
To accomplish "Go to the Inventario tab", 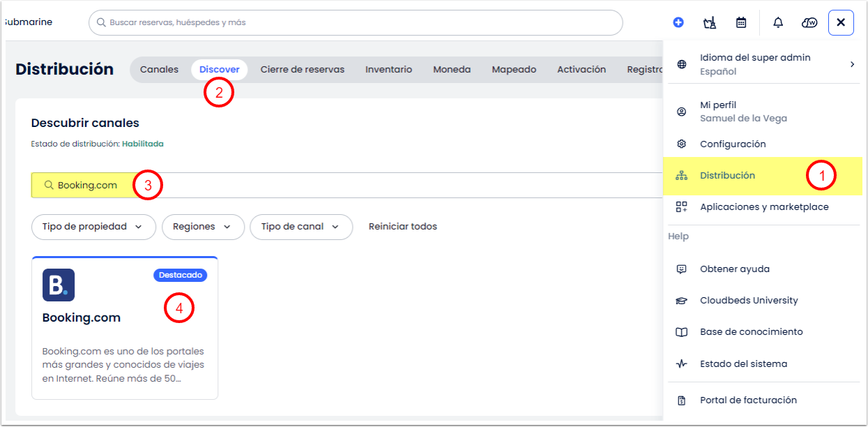I will [388, 70].
